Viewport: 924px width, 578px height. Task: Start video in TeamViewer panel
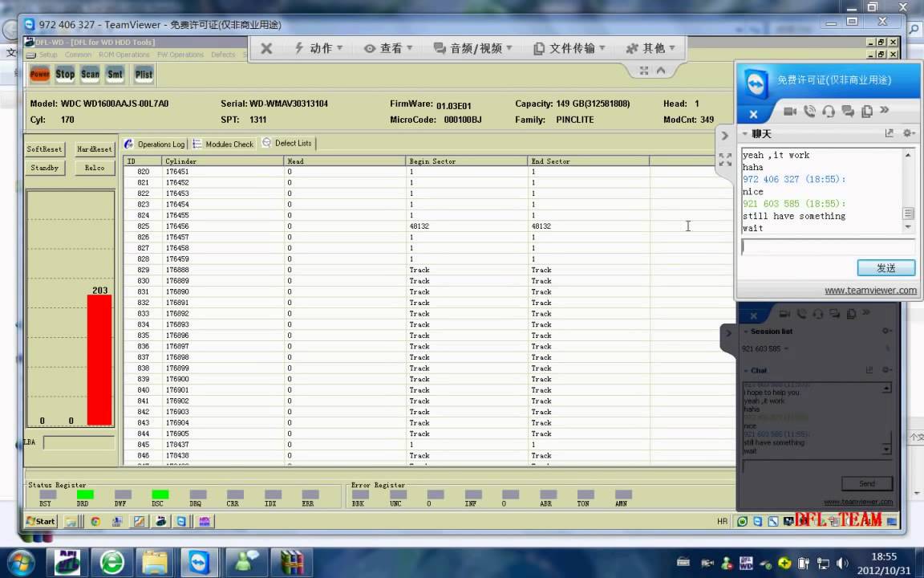click(790, 111)
